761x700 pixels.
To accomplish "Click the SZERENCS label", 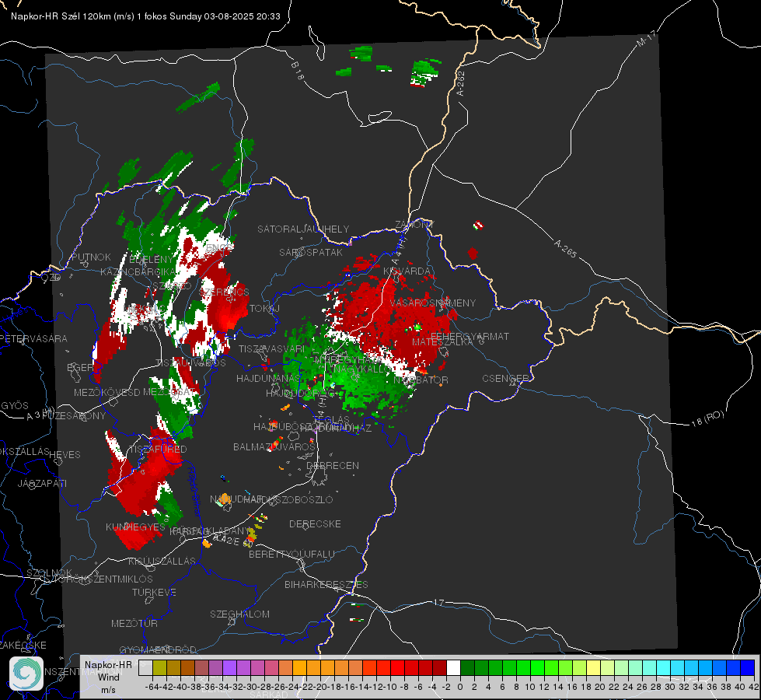I will [x=224, y=292].
